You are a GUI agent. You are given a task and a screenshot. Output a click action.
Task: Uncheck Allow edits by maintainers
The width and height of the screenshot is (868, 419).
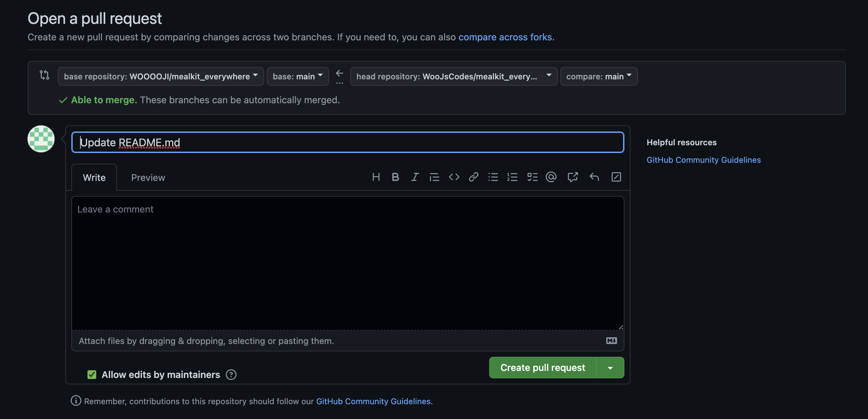(92, 375)
